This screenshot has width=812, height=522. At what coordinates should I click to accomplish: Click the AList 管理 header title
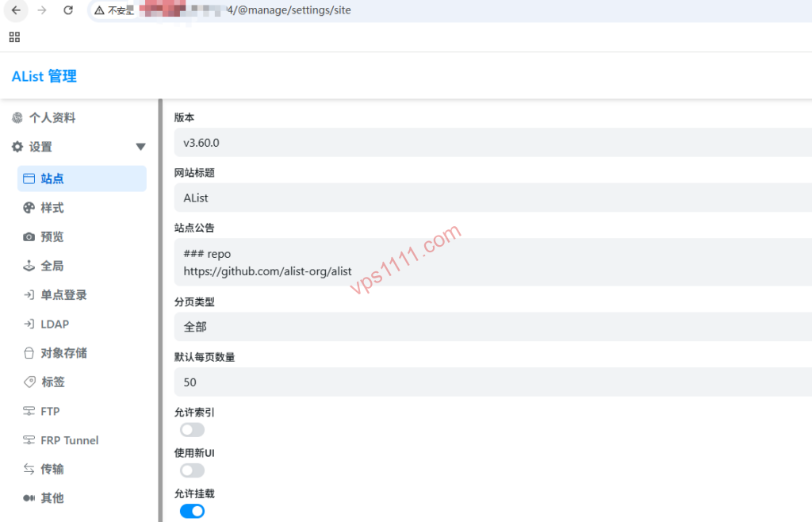pyautogui.click(x=44, y=76)
